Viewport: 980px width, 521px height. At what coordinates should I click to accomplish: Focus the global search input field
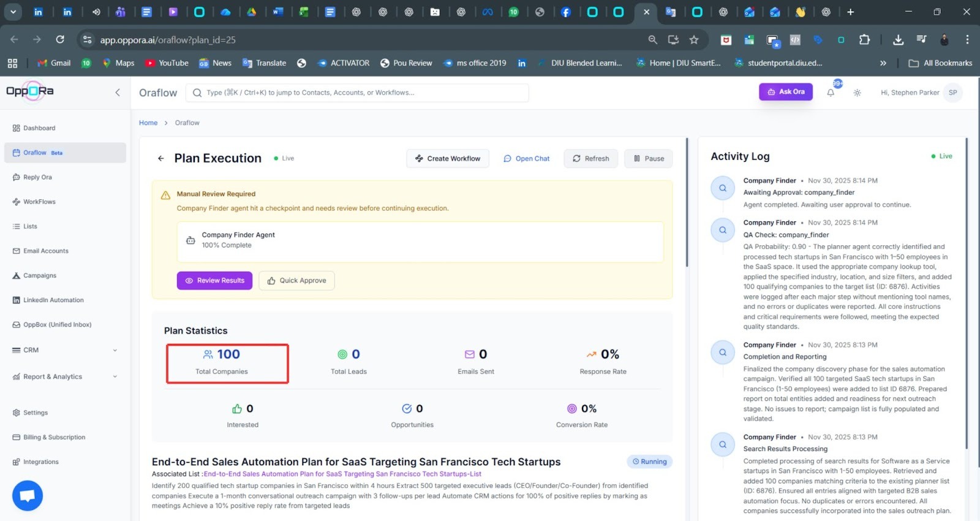point(361,93)
